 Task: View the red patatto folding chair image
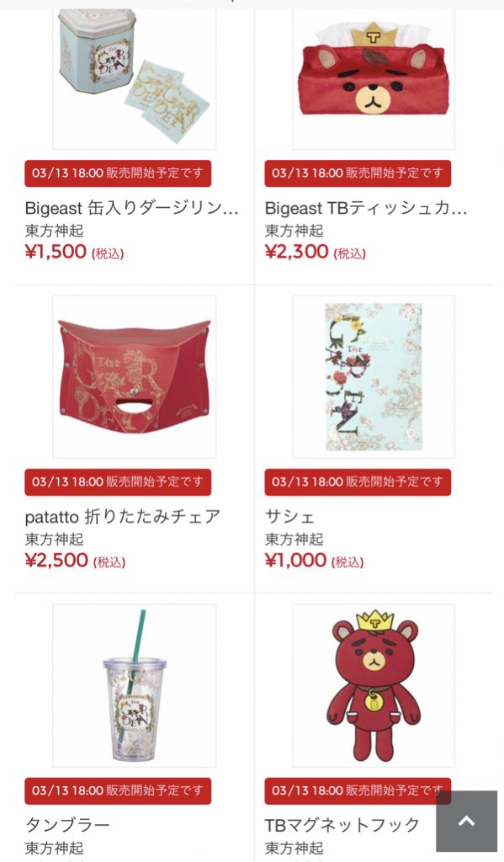(x=134, y=376)
